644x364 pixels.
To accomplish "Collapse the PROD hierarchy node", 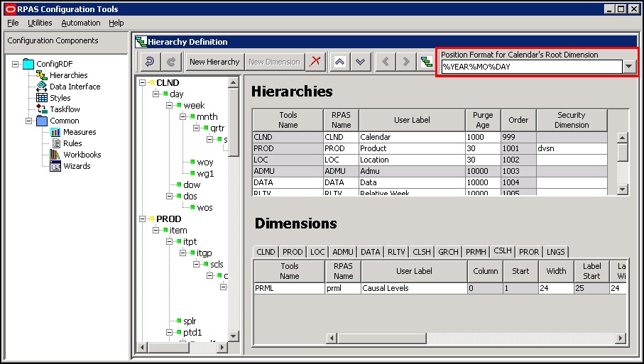I will (142, 219).
